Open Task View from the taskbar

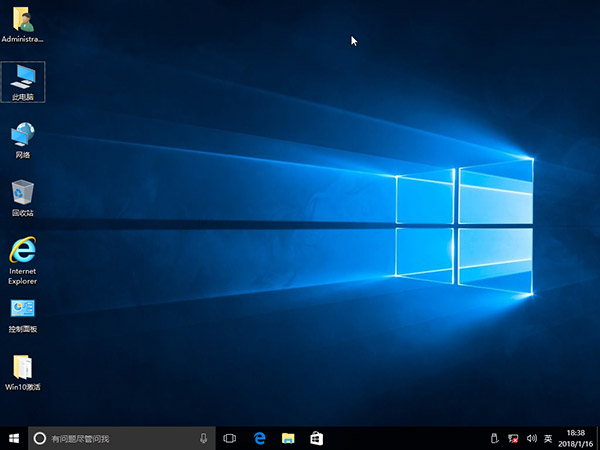(229, 438)
